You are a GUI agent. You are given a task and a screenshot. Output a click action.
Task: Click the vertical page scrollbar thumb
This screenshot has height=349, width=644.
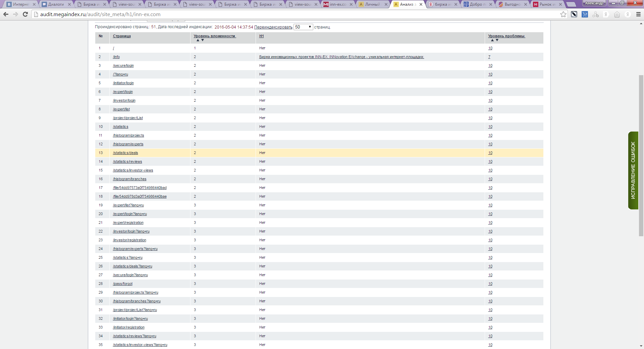(641, 155)
